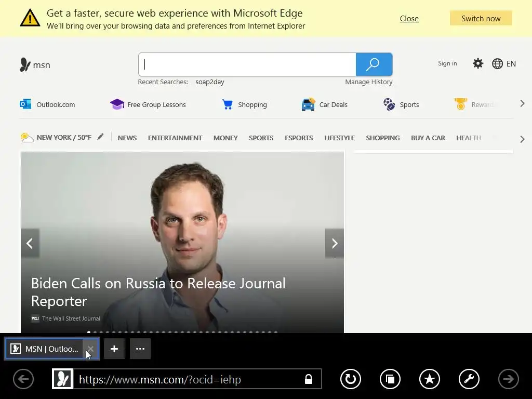The width and height of the screenshot is (532, 399).
Task: Click the Sports balls icon
Action: 389,104
